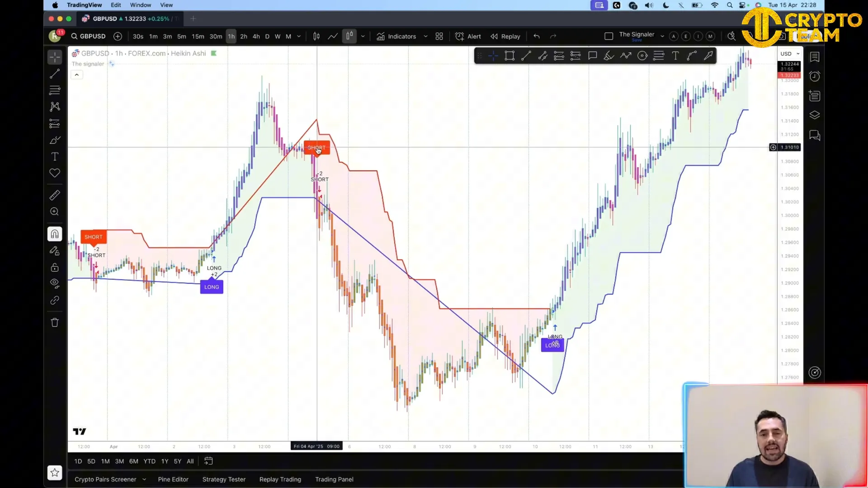The width and height of the screenshot is (868, 488).
Task: Open quick search lightning magnifier icon
Action: (x=731, y=36)
